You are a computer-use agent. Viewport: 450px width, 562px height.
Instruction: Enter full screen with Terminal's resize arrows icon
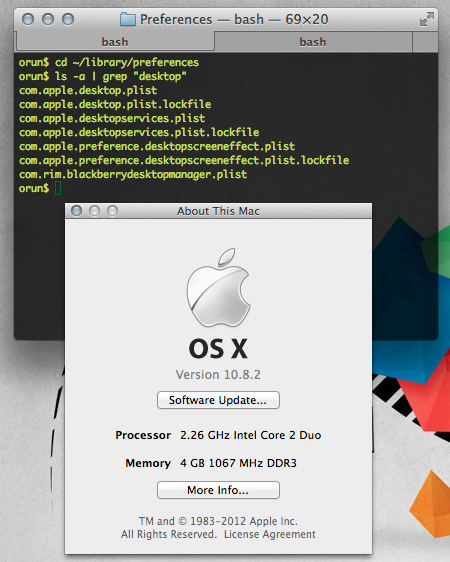427,19
